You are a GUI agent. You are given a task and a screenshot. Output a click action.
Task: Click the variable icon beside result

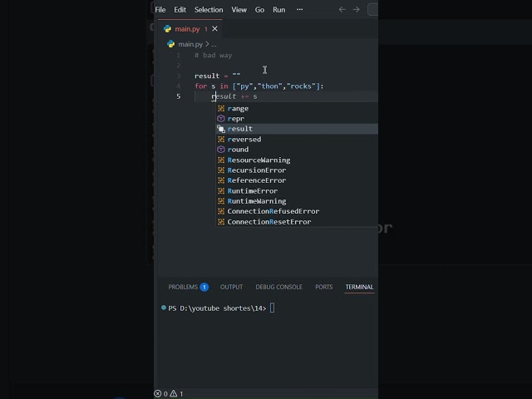pos(221,129)
